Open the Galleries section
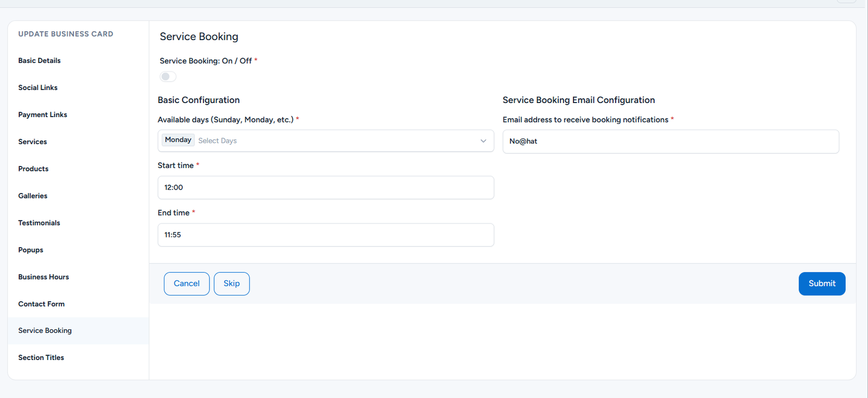 pos(33,196)
